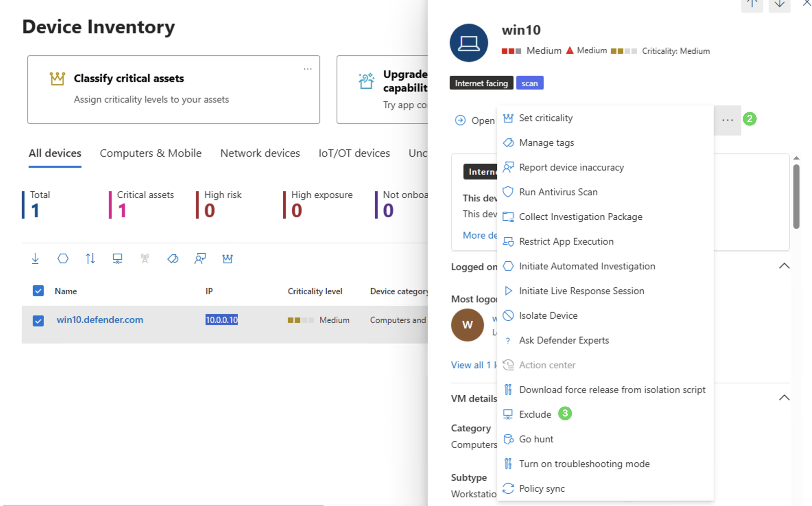Collapse the VM details section chevron
812x506 pixels.
point(784,398)
